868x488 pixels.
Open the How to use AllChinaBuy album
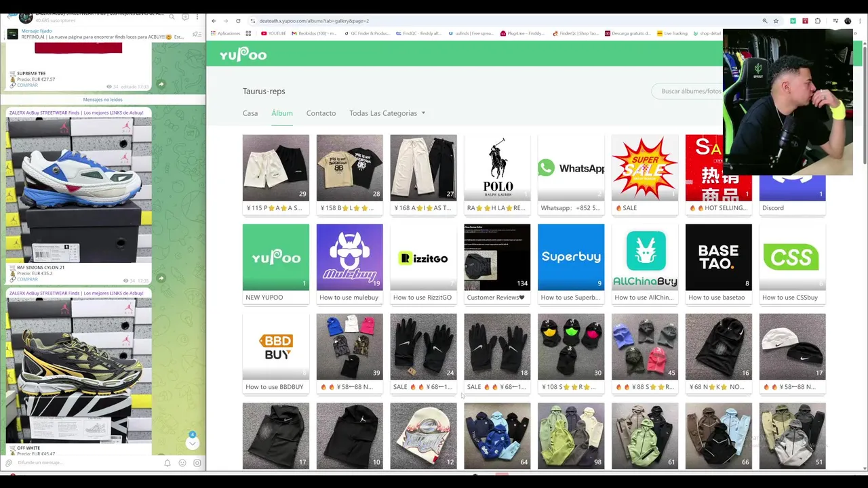[645, 264]
